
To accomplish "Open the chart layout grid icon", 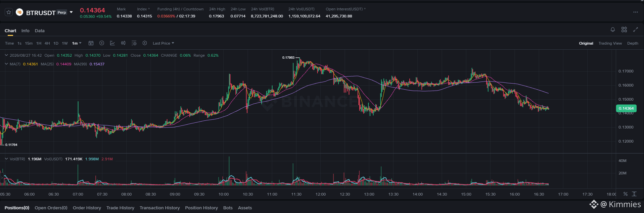I will tap(624, 30).
